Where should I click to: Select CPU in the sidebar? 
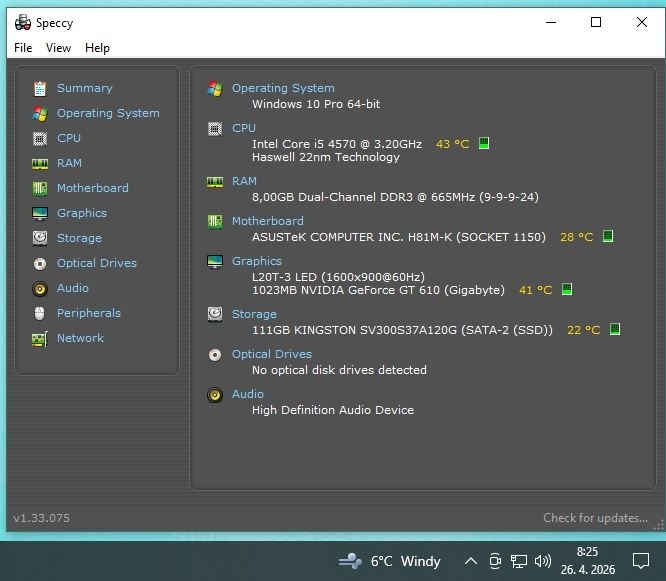click(x=69, y=138)
